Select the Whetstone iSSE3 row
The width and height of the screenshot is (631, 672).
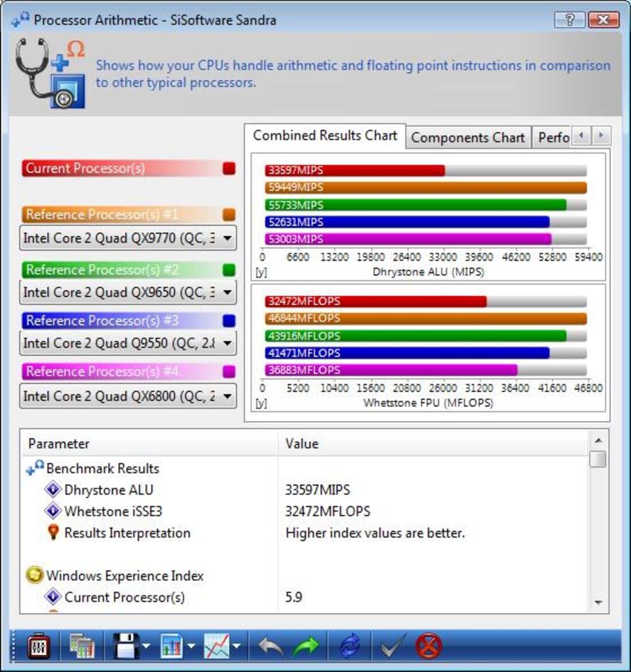point(304,511)
